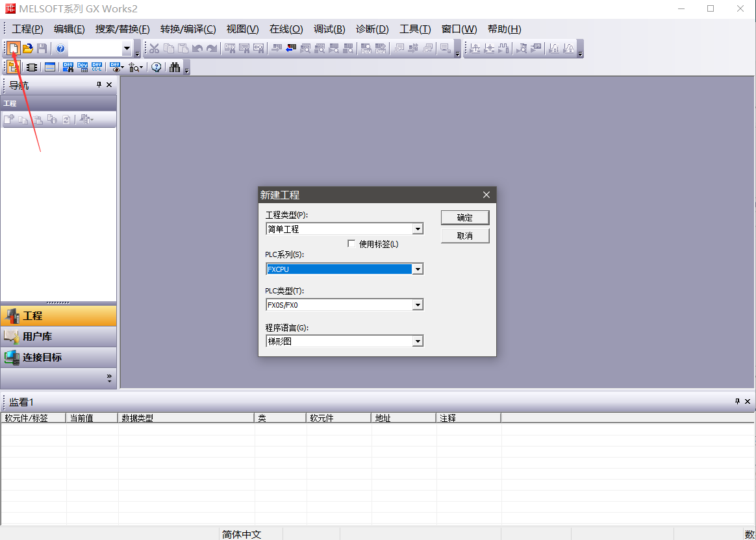Close the Navigation (导航) panel

pyautogui.click(x=109, y=85)
